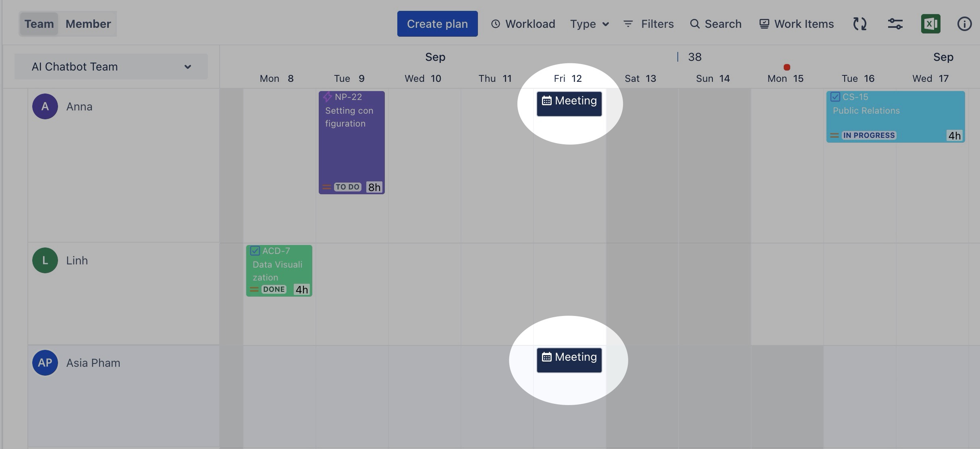Open Anna's Meeting event on Friday

click(569, 104)
